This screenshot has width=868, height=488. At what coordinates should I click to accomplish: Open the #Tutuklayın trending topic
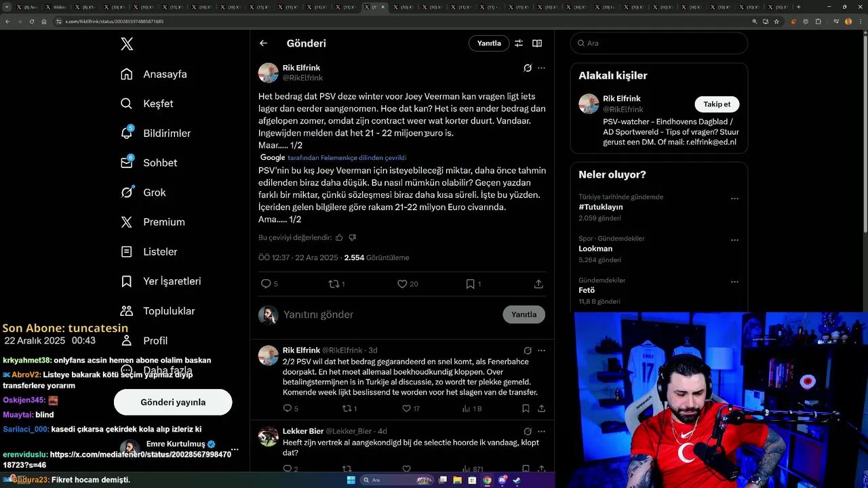click(601, 207)
